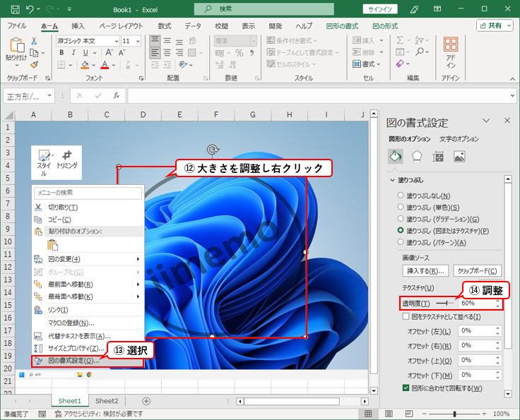
Task: Click the AutoSum sigma icon
Action: (401, 40)
